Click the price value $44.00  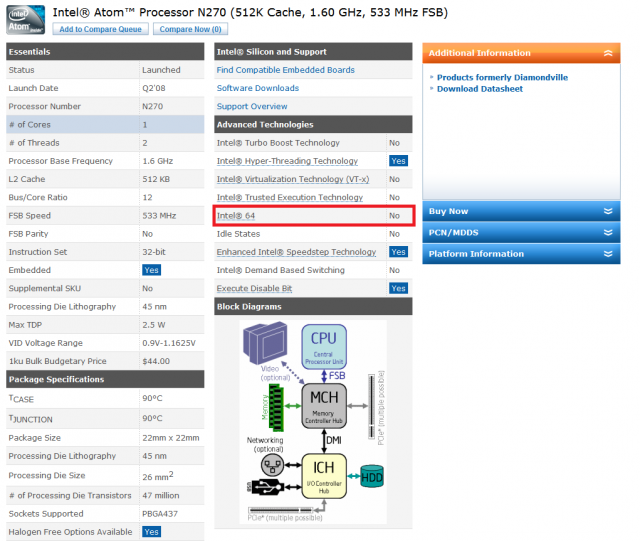[156, 361]
